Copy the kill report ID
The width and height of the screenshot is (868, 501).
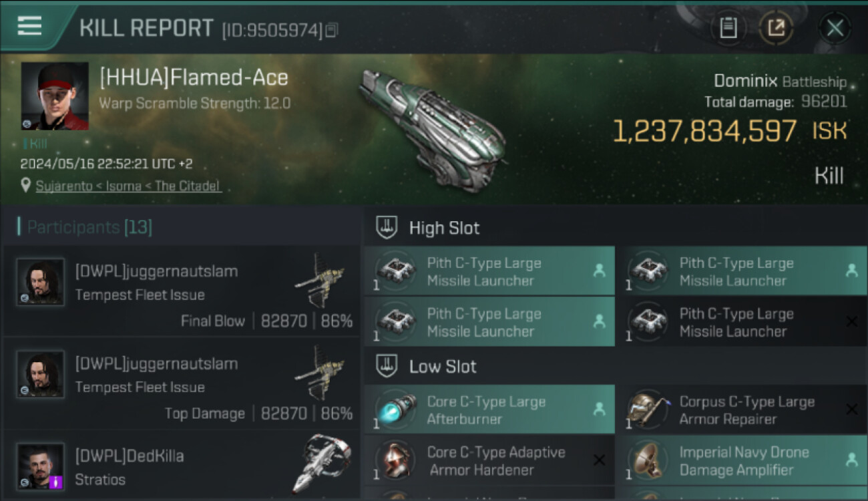pos(332,30)
